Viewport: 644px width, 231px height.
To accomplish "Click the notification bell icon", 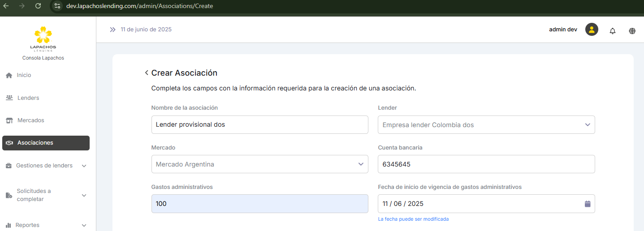I will point(612,31).
